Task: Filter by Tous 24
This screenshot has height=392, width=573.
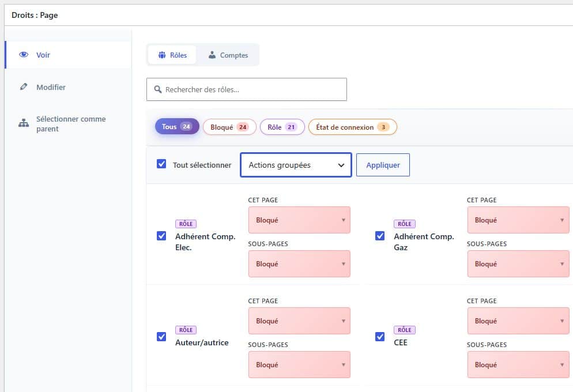Action: [177, 127]
